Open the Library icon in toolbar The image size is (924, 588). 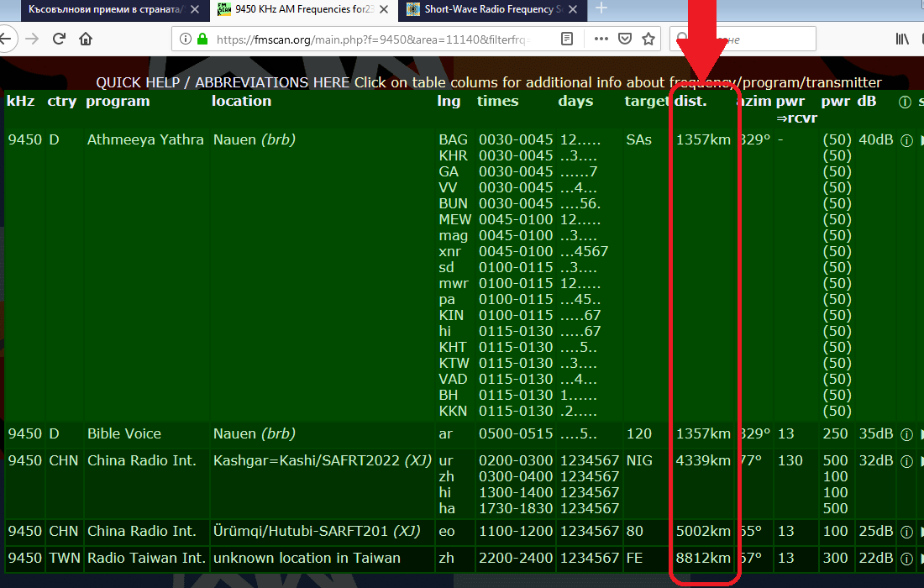tap(902, 39)
